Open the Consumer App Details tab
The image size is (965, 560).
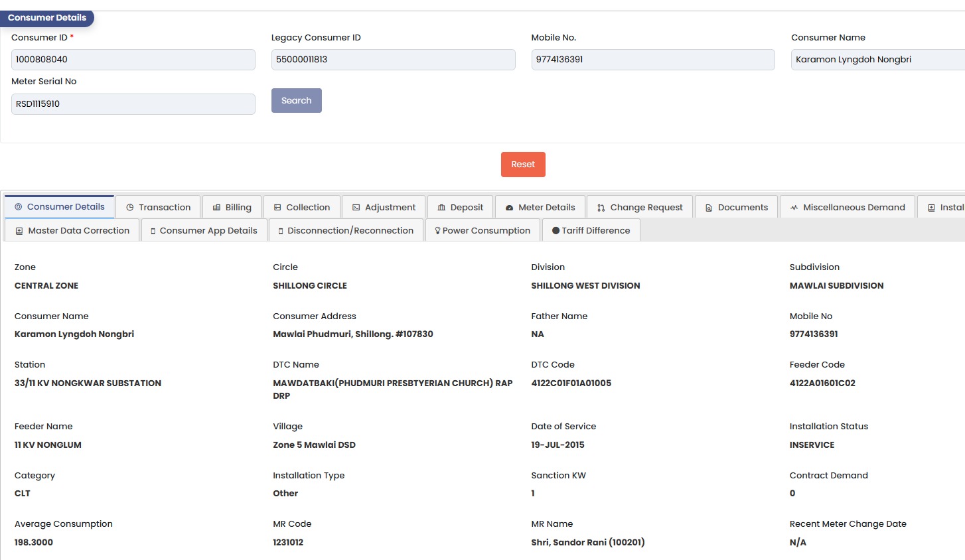pyautogui.click(x=203, y=230)
